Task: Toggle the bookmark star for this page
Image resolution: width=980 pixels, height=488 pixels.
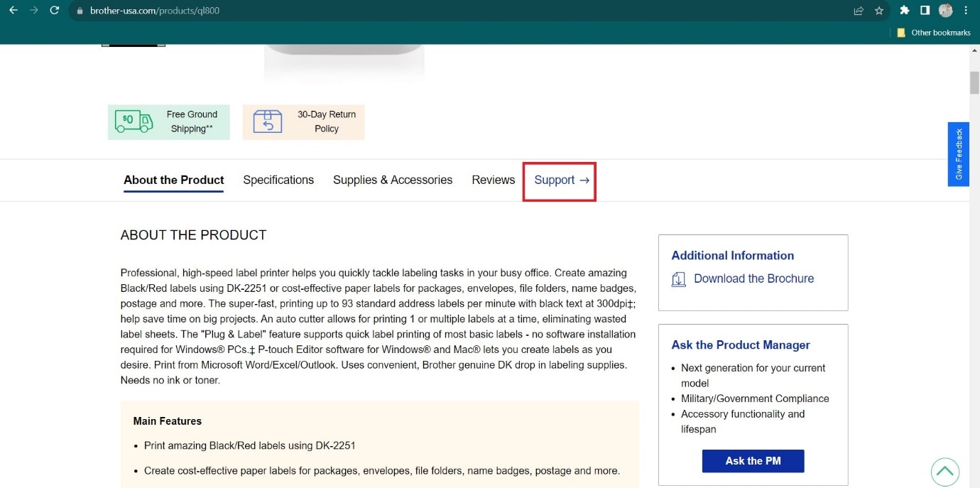Action: coord(879,11)
